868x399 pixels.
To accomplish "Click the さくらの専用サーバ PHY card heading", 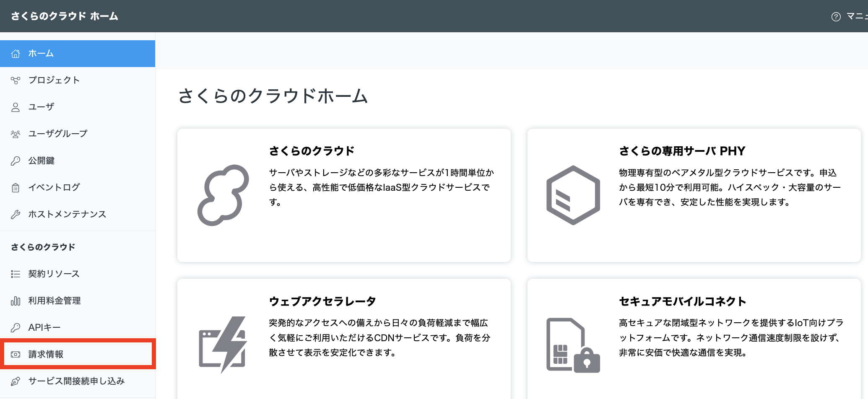I will 682,151.
